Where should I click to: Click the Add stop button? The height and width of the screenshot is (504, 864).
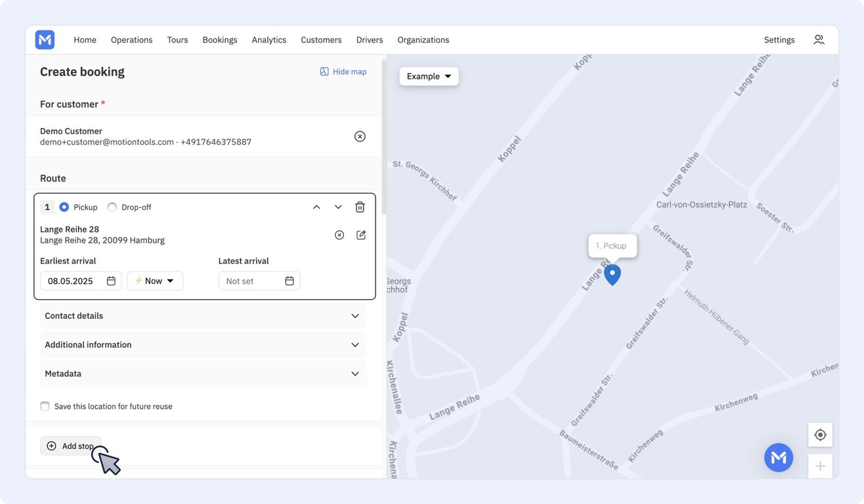tap(71, 446)
